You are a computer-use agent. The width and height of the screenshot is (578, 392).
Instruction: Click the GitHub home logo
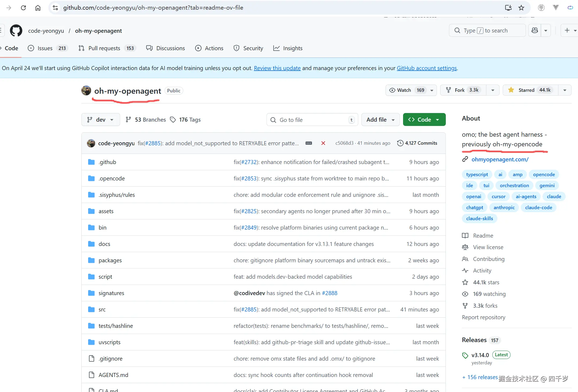[x=16, y=30]
